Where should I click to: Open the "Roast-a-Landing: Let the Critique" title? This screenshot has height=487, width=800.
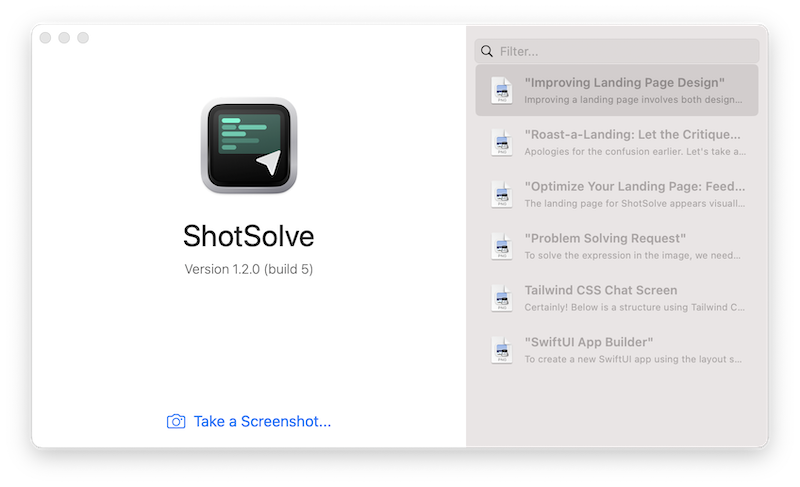point(632,134)
